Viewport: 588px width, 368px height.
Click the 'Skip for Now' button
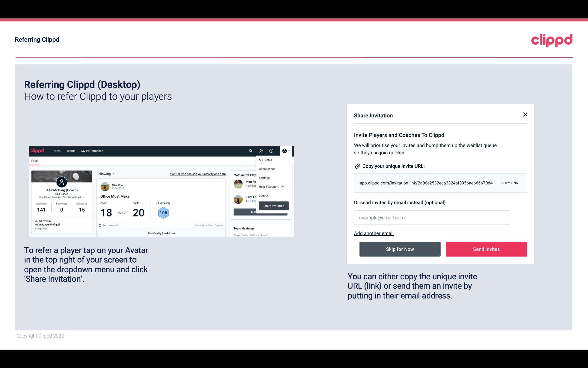400,249
